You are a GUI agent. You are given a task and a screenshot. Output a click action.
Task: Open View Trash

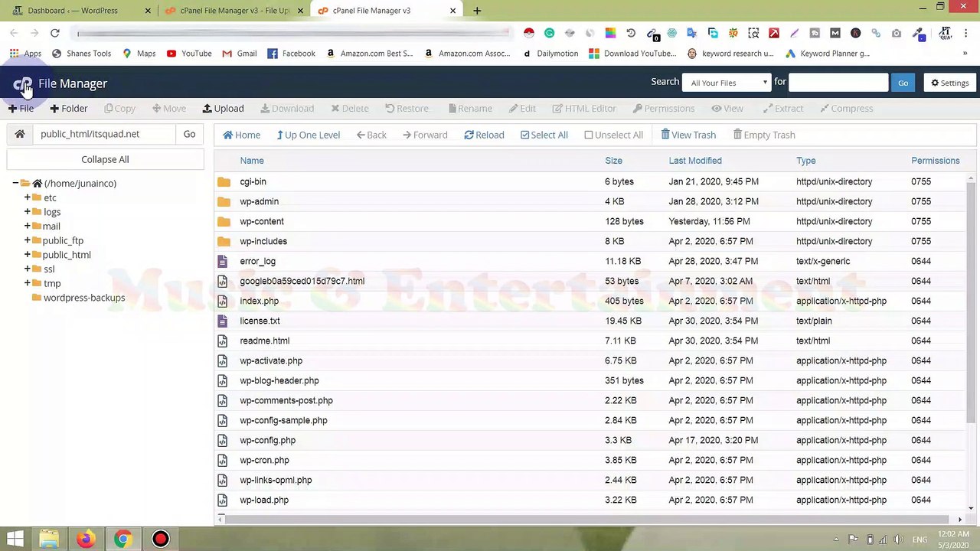click(688, 135)
